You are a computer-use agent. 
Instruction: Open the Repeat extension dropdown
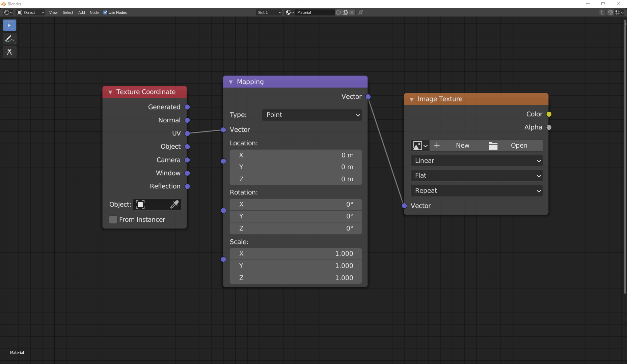476,191
